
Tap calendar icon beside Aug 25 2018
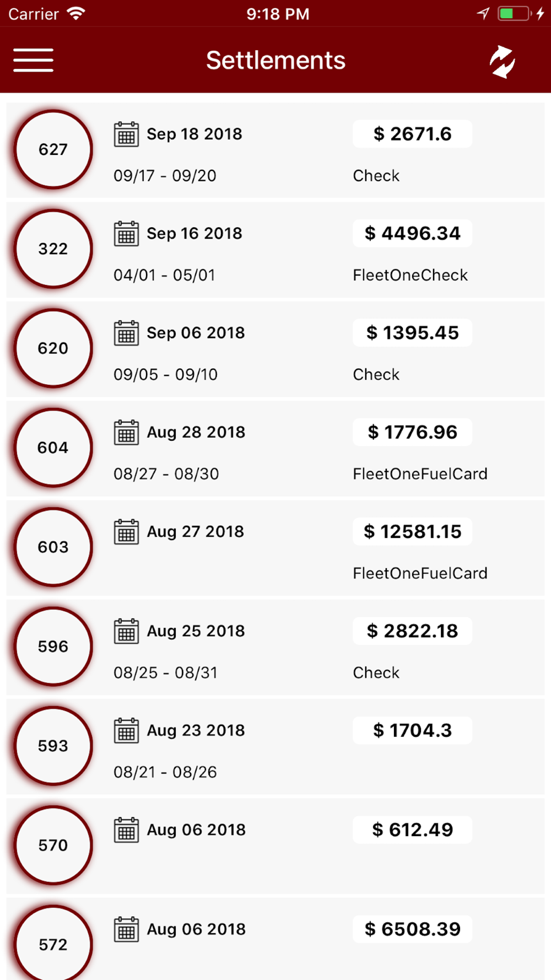click(126, 631)
